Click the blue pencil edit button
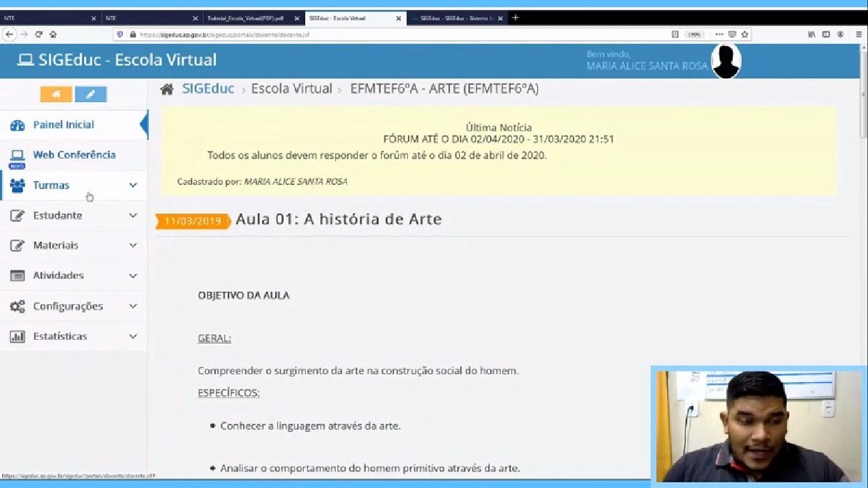 [91, 94]
